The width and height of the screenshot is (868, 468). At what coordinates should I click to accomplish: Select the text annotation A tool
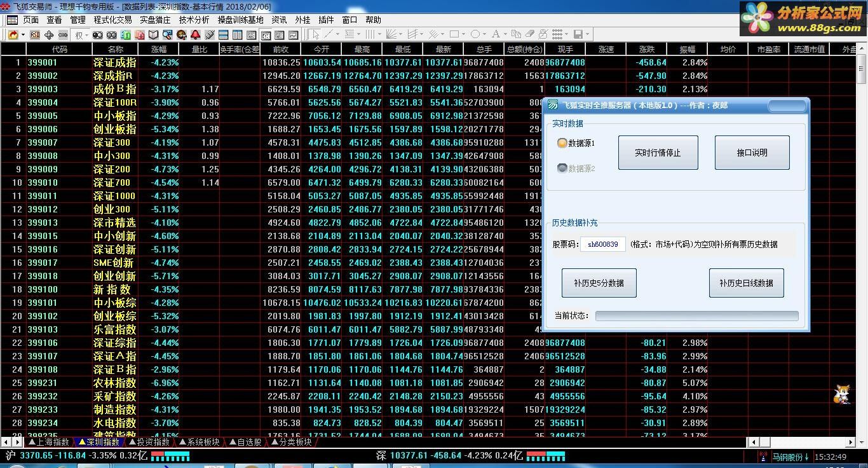pos(496,34)
